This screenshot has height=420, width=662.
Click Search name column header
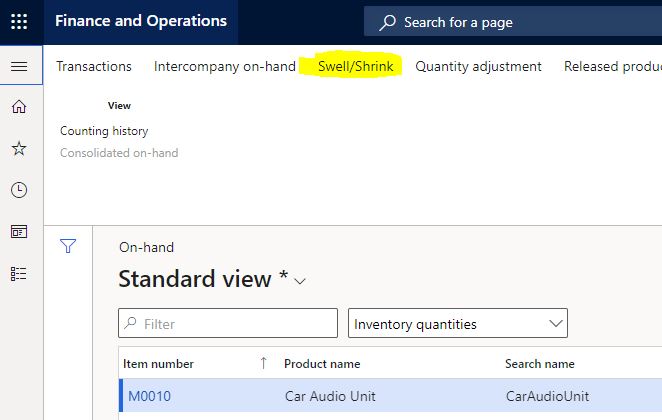pyautogui.click(x=540, y=363)
